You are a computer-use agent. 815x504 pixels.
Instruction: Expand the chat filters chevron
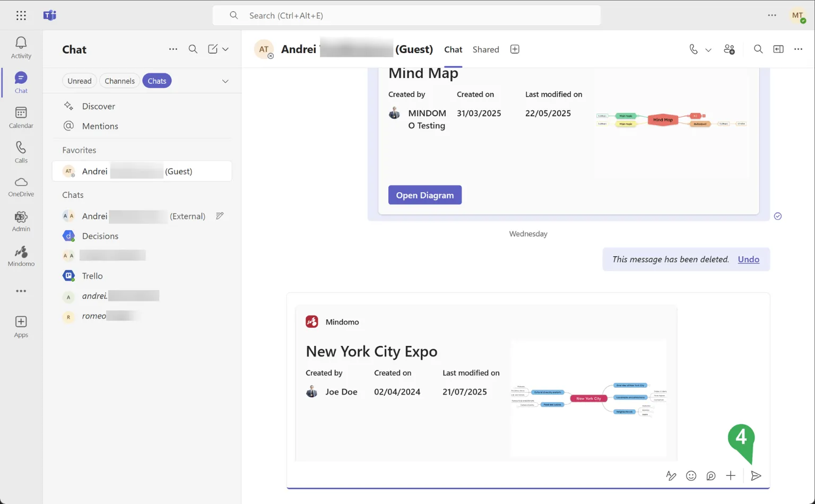tap(225, 81)
